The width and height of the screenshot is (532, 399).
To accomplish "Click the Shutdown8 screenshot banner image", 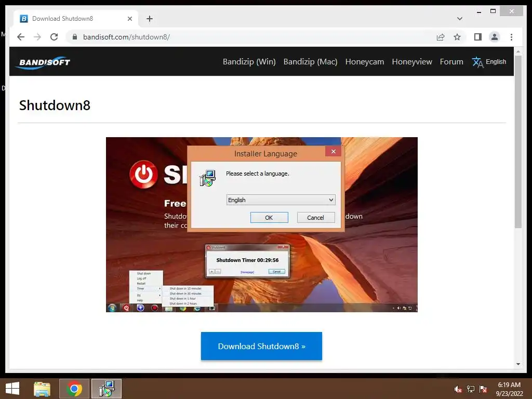I will pyautogui.click(x=262, y=224).
